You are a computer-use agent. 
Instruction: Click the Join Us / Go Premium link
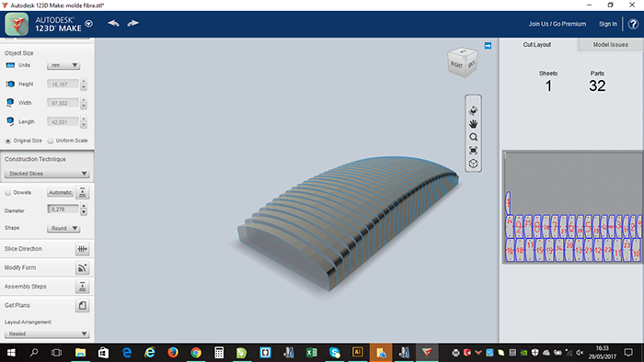click(x=558, y=24)
